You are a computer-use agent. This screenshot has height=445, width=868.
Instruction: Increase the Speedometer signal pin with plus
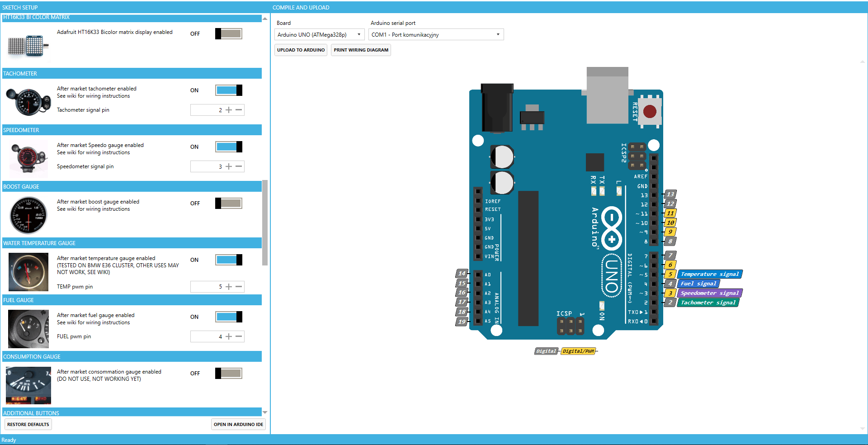coord(229,166)
